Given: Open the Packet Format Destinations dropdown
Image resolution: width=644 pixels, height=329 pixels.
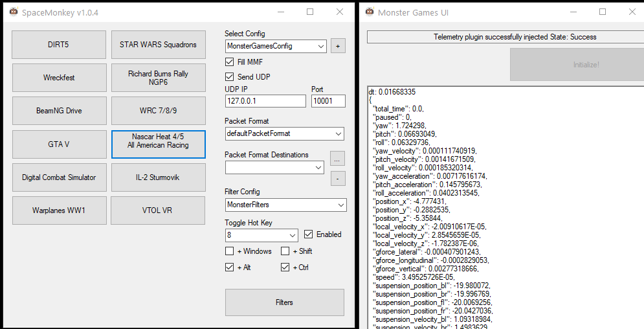Looking at the screenshot, I should tap(274, 167).
